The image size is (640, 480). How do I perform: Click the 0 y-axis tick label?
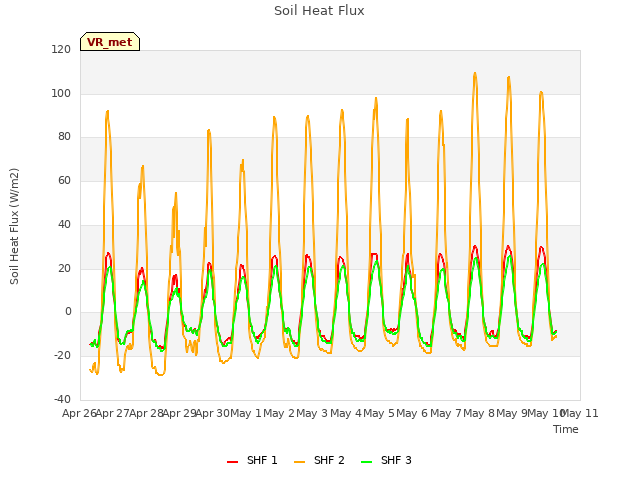(x=68, y=312)
